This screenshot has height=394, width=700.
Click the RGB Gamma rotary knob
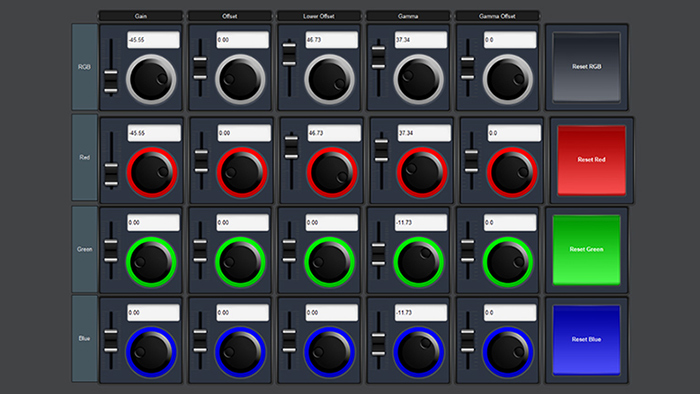coord(418,79)
